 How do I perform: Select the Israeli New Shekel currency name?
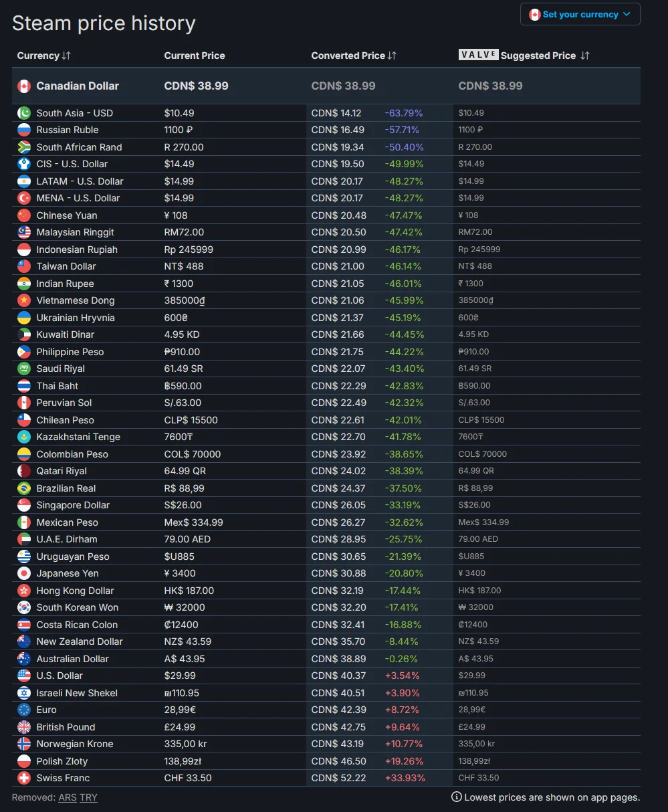(77, 693)
